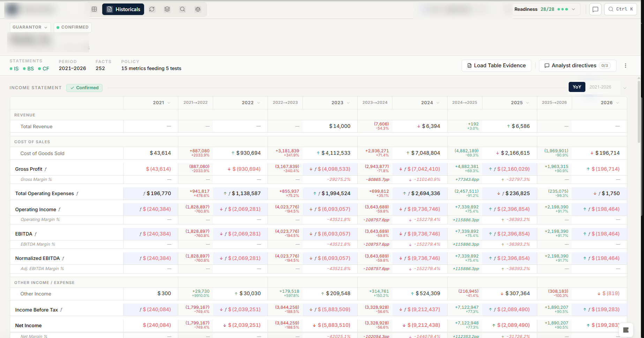This screenshot has height=338, width=644.
Task: Open the 2026 column dropdown
Action: (618, 103)
